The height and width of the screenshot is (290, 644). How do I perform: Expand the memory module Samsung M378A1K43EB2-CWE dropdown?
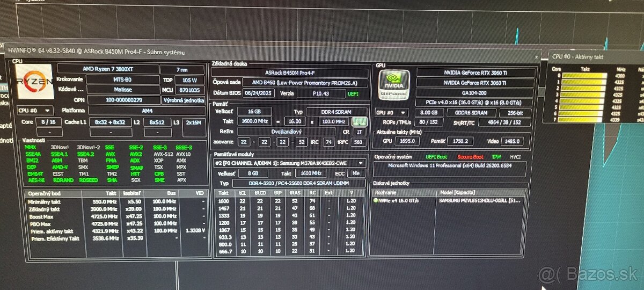point(290,163)
